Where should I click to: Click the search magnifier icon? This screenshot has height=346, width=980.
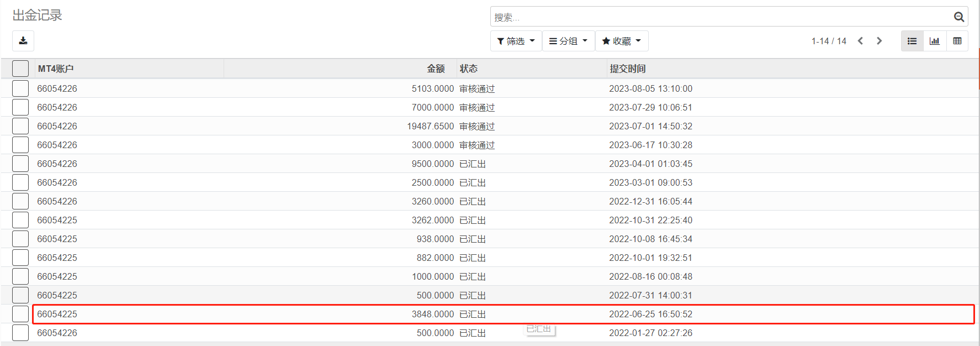click(959, 17)
